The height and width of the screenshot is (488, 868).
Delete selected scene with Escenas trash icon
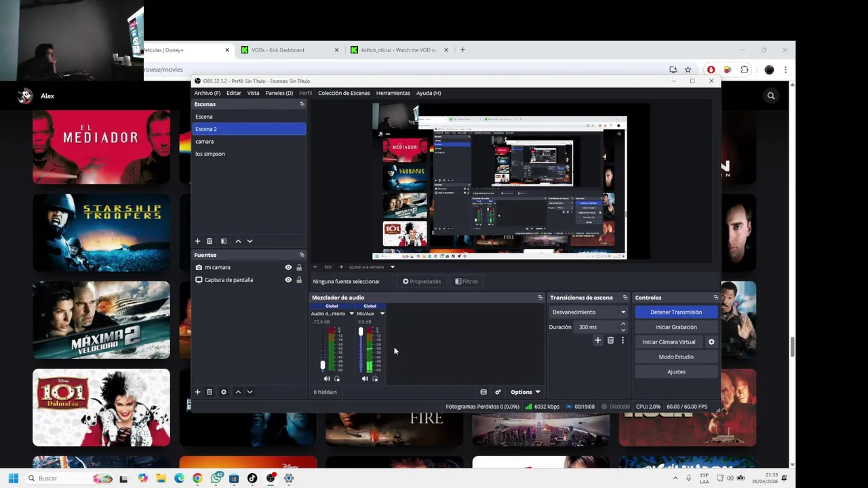[210, 241]
